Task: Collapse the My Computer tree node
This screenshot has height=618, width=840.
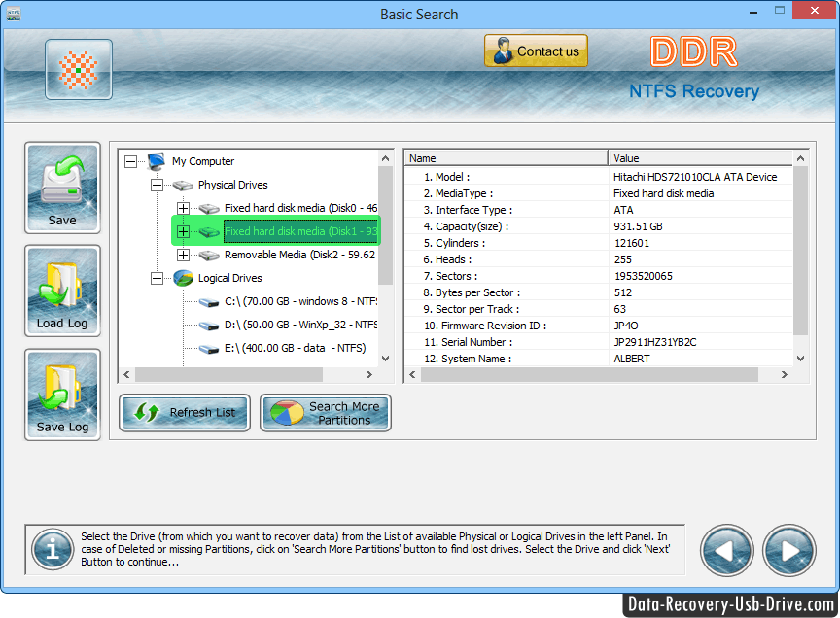Action: pyautogui.click(x=130, y=161)
